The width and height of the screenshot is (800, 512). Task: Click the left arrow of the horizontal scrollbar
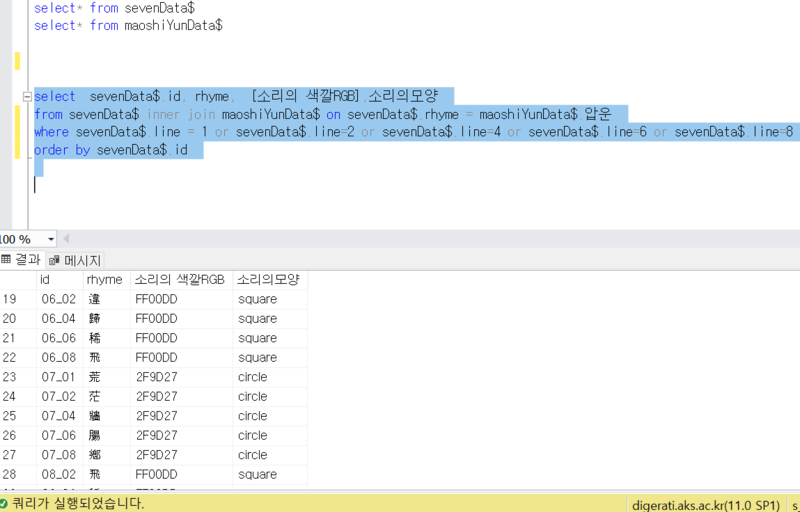point(66,239)
